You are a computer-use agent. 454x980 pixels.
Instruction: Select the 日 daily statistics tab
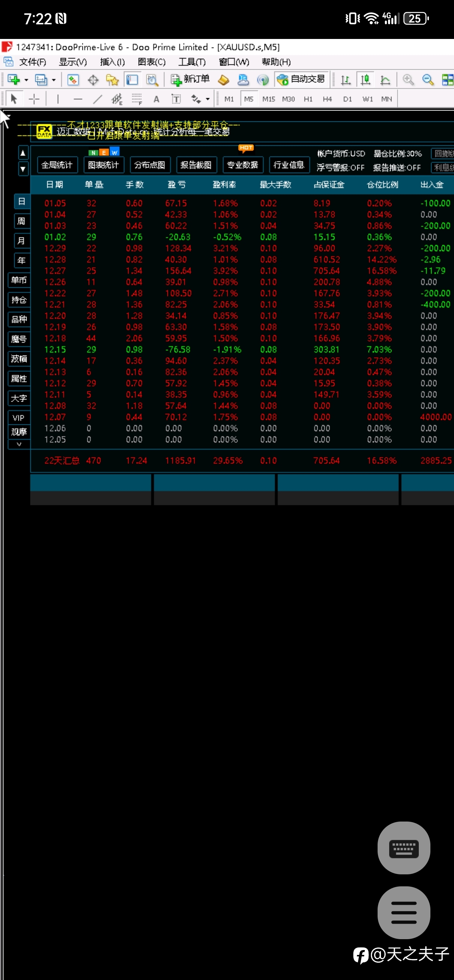(22, 202)
